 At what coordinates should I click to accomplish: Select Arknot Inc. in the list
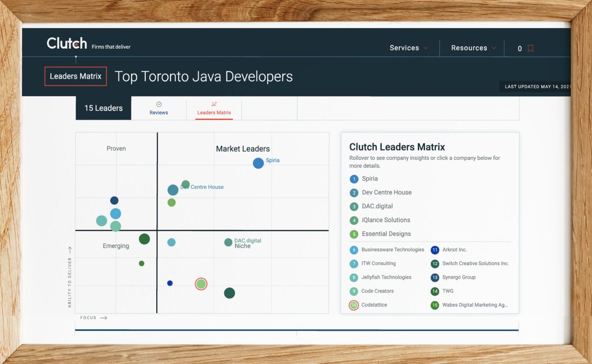tap(455, 250)
